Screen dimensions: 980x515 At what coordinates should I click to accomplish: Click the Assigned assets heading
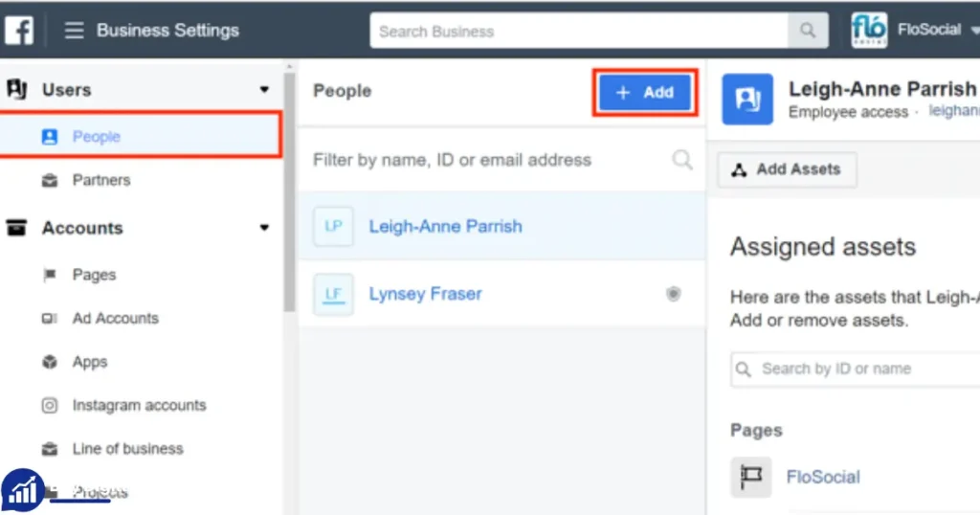[822, 247]
